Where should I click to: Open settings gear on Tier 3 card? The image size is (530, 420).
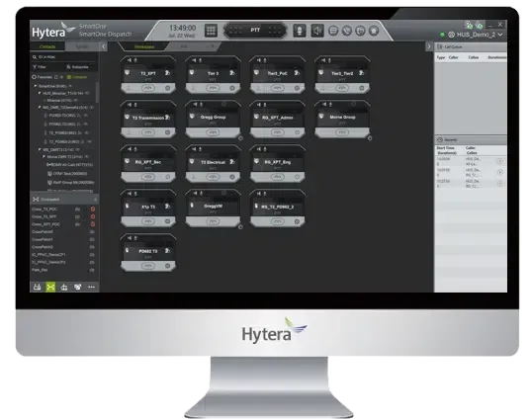pyautogui.click(x=232, y=88)
